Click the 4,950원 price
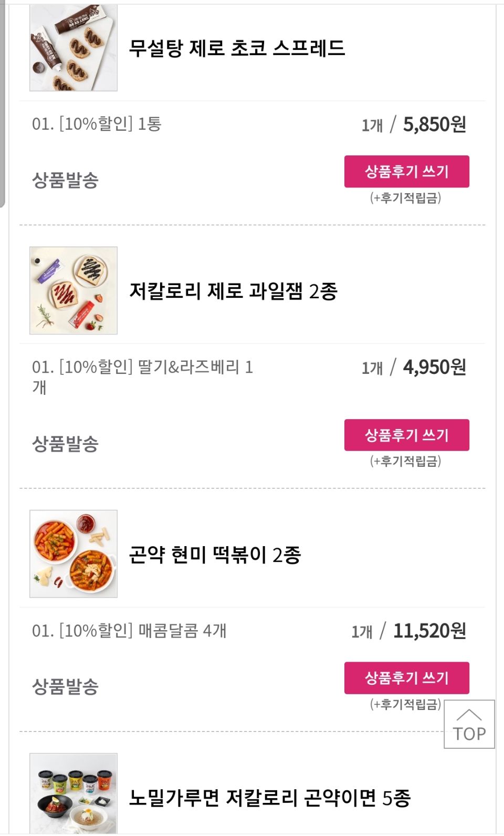Viewport: 504px width, 836px height. point(434,368)
